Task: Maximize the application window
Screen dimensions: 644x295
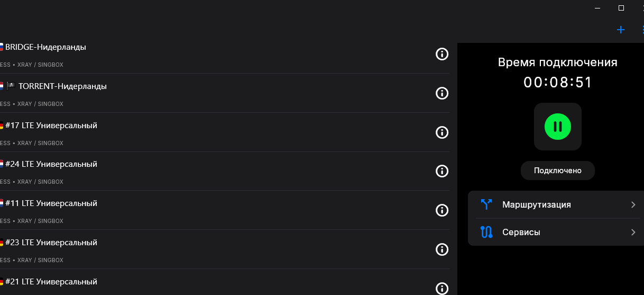Action: click(x=621, y=8)
